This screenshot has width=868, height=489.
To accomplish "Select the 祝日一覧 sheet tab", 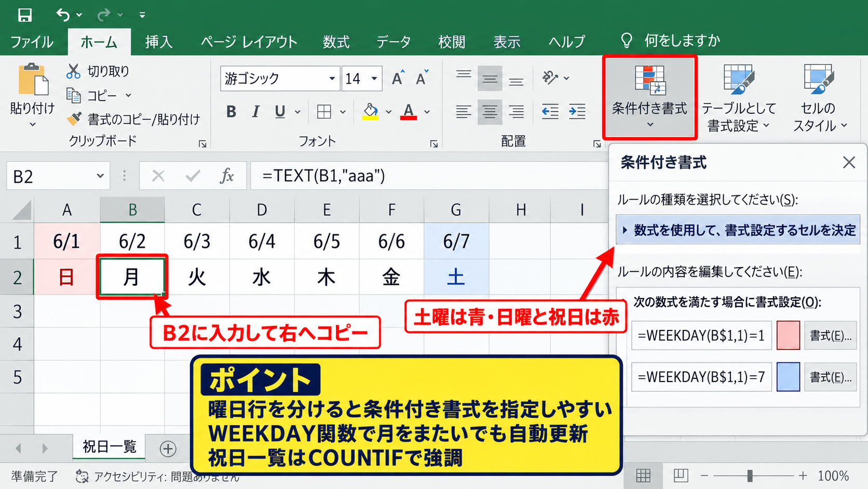I will coord(110,447).
